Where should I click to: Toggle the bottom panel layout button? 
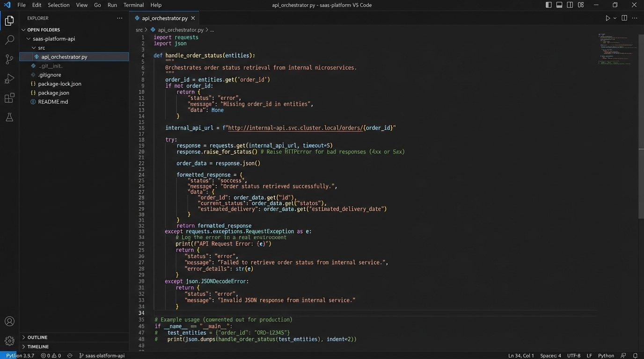(x=559, y=5)
